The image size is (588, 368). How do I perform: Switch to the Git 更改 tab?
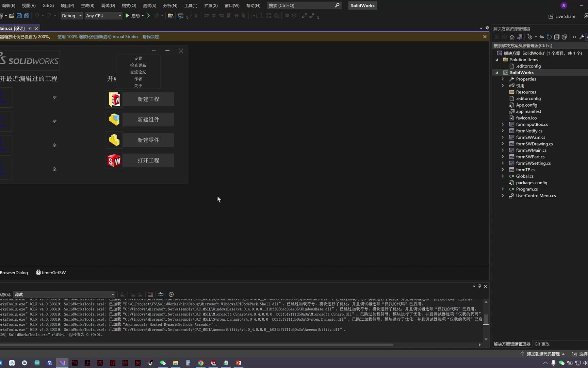[542, 344]
